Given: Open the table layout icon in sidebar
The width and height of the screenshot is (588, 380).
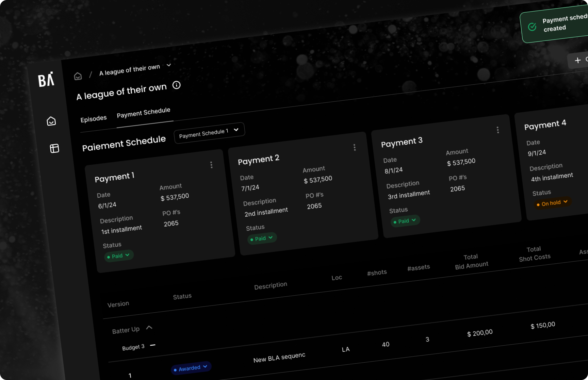Looking at the screenshot, I should point(54,148).
